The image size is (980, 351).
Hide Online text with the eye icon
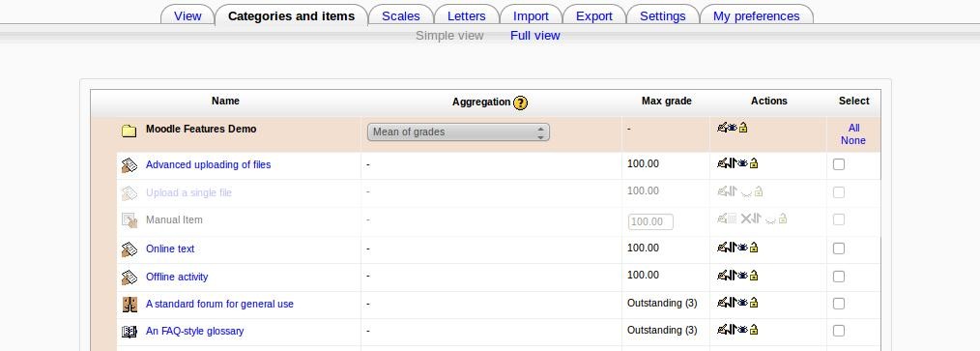click(x=743, y=248)
